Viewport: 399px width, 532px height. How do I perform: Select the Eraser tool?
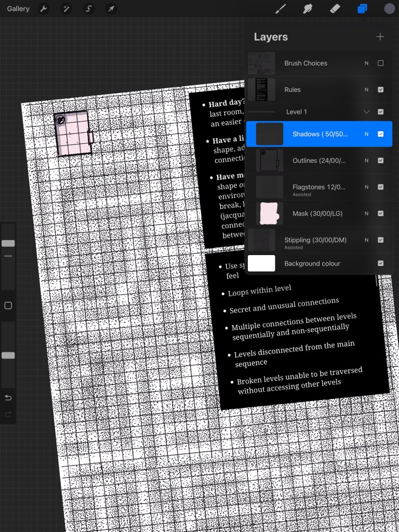tap(335, 9)
